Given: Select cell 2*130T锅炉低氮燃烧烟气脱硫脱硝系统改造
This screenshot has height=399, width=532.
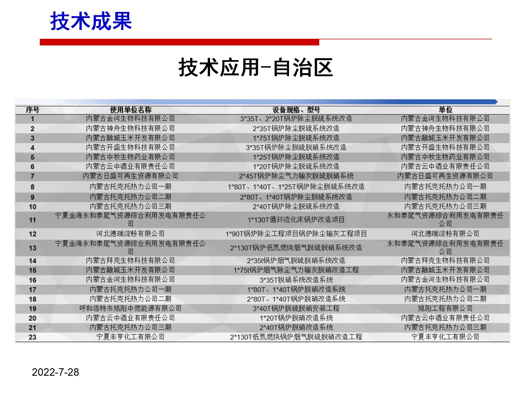Looking at the screenshot, I should [x=296, y=248].
